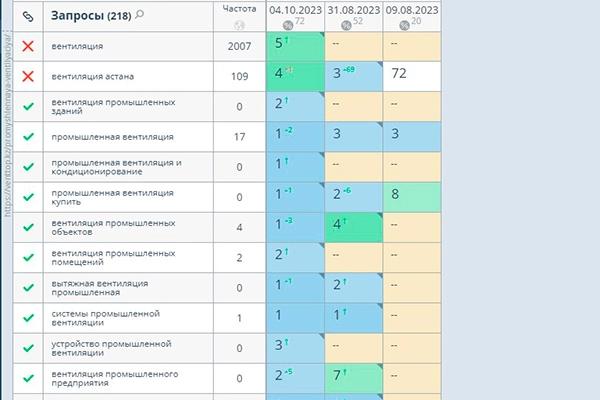The image size is (600, 400).
Task: Select the query вентиляция промышленных объектов
Action: click(113, 228)
